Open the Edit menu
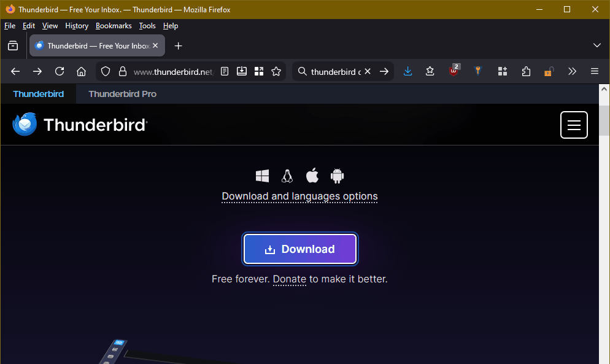Viewport: 610px width, 364px height. (29, 26)
